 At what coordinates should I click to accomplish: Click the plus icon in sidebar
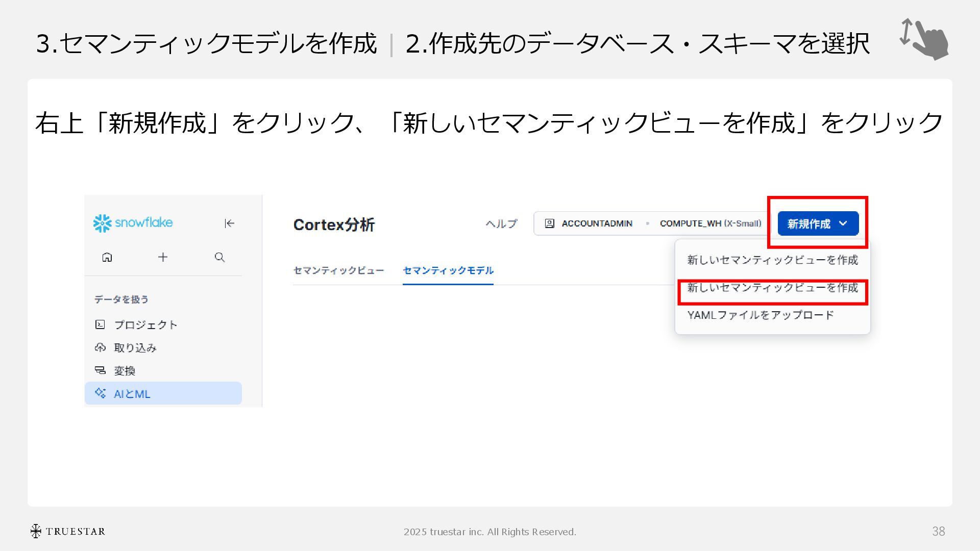pos(163,257)
